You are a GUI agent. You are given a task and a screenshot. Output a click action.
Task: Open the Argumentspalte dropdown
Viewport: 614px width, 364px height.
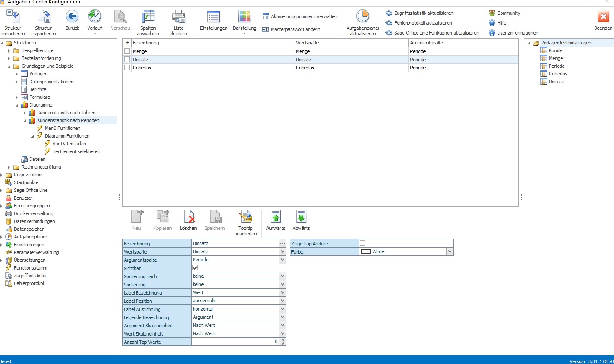click(x=282, y=260)
